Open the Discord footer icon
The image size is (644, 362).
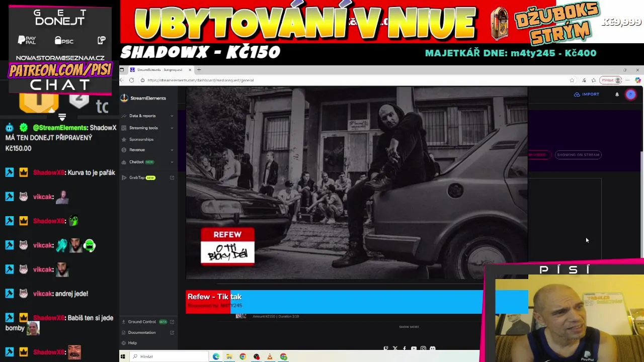[x=432, y=348]
